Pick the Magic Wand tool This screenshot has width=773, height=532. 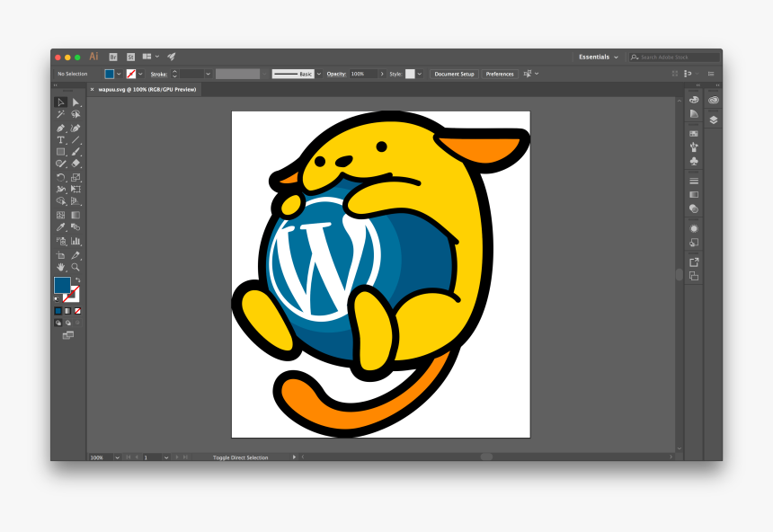tap(60, 114)
